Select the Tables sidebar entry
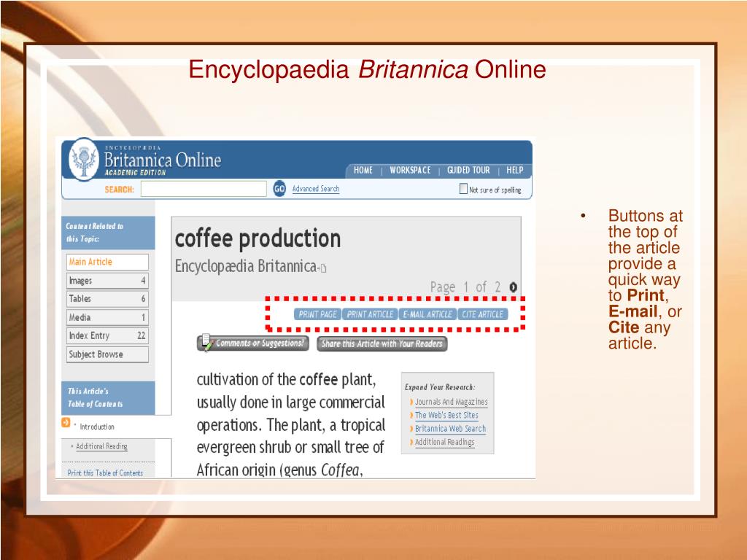The width and height of the screenshot is (747, 560). click(107, 298)
